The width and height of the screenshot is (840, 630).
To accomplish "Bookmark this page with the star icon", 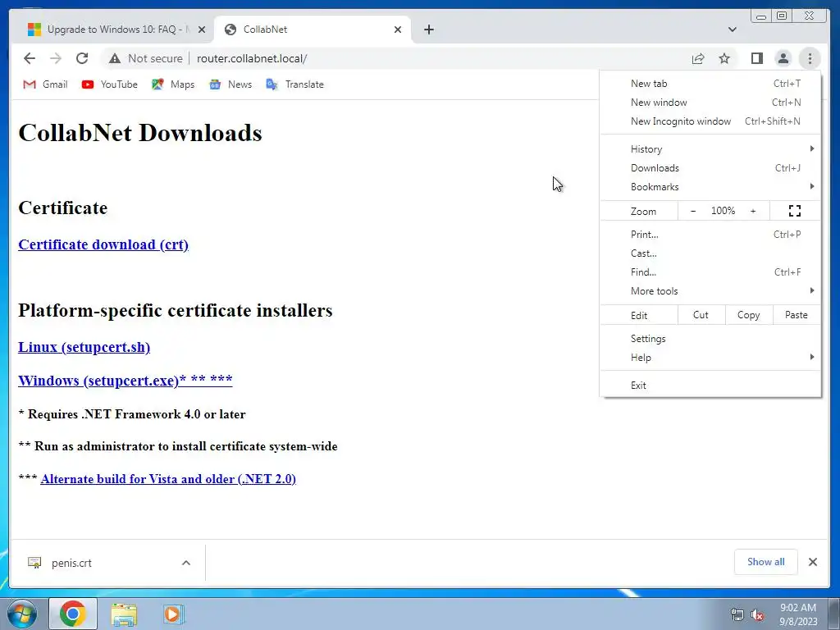I will pos(724,58).
